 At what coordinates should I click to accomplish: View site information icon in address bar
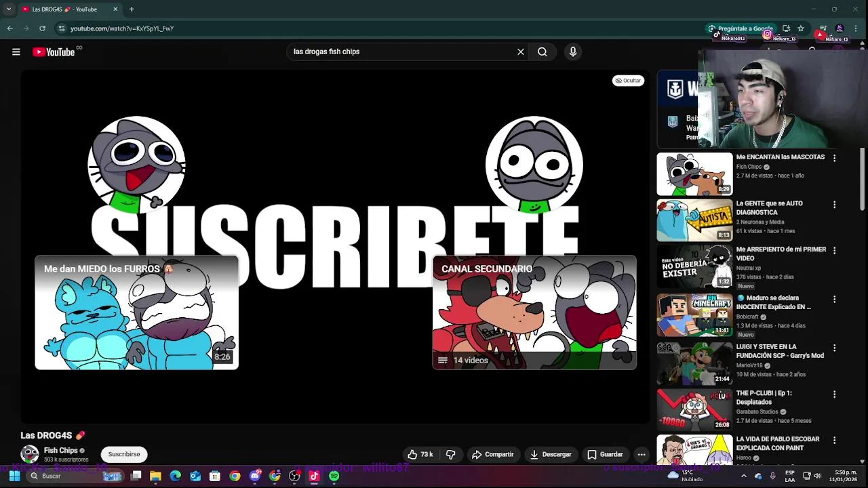point(62,28)
